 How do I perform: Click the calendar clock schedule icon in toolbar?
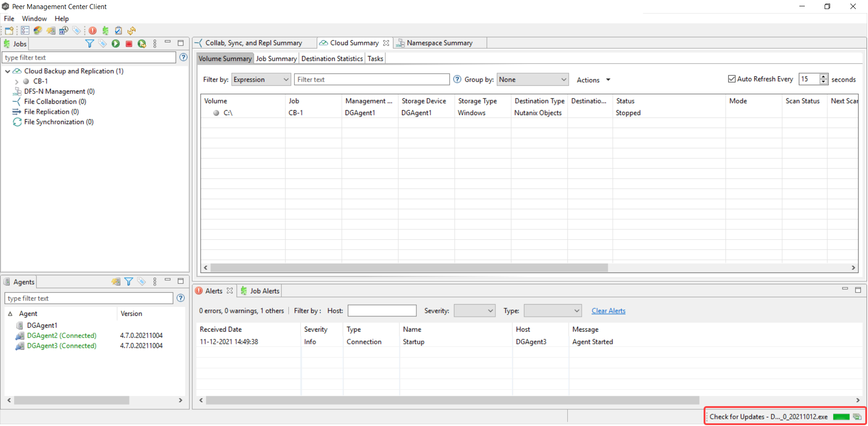tap(118, 31)
